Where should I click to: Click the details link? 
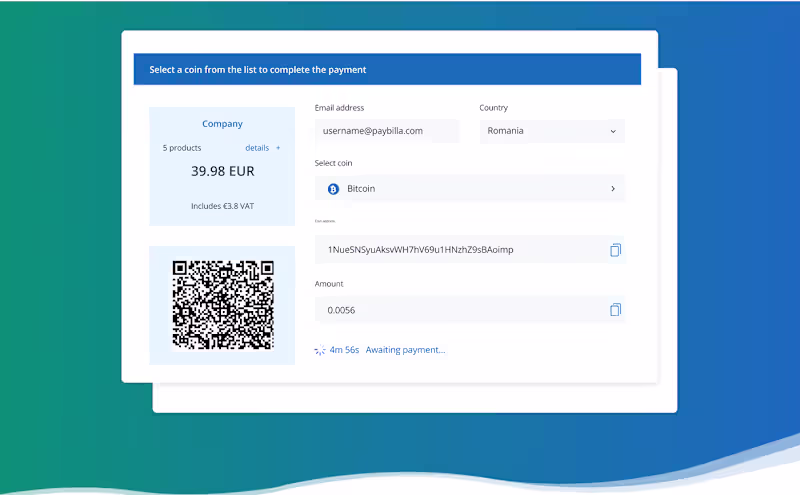click(257, 148)
